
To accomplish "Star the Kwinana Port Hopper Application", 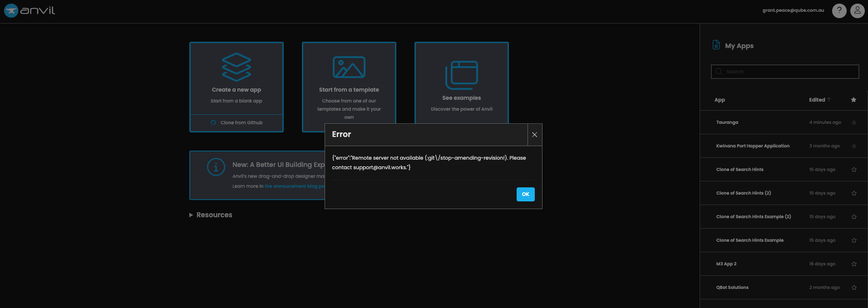I will pos(854,146).
